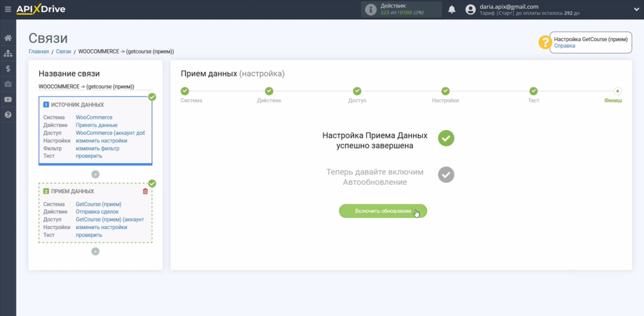
Task: Click изменить настройки in Прием данных block
Action: (x=102, y=227)
